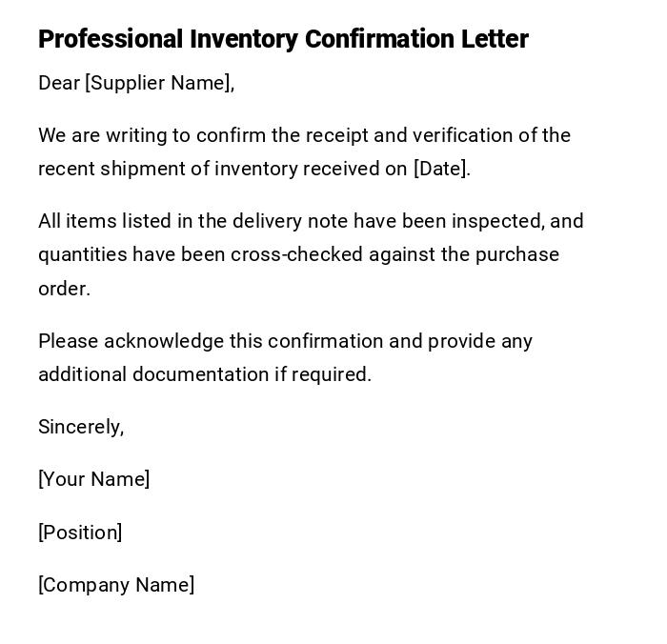This screenshot has height=644, width=667.
Task: Click the words 'purchase' in the second paragraph
Action: pyautogui.click(x=517, y=254)
